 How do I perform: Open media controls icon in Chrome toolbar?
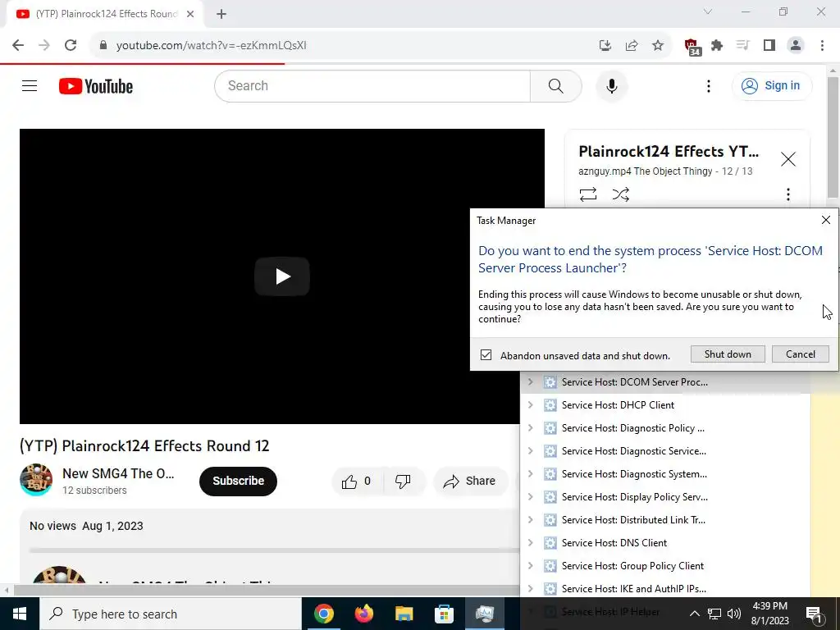coord(743,46)
